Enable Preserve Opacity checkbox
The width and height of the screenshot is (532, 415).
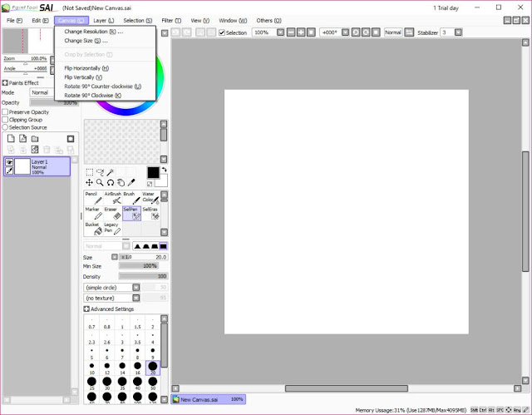pyautogui.click(x=5, y=111)
